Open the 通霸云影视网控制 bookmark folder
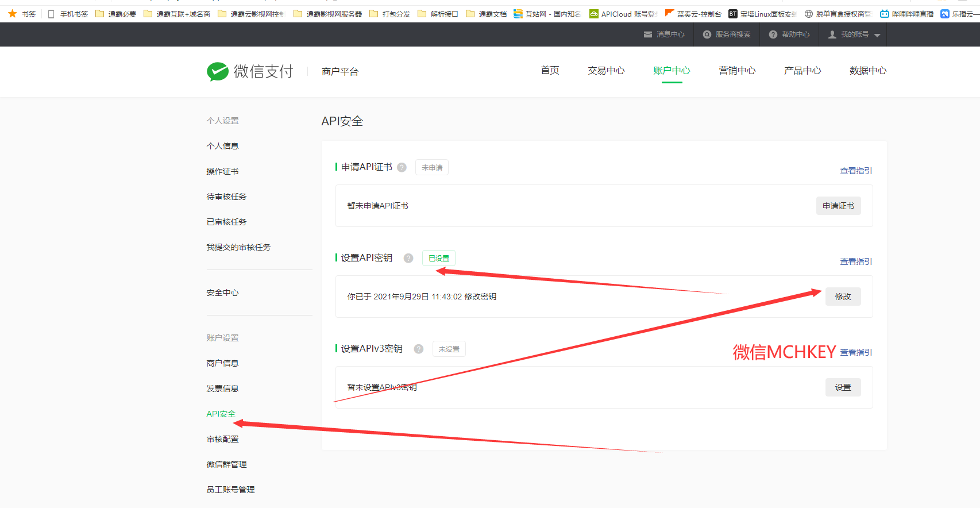This screenshot has height=508, width=980. click(251, 14)
